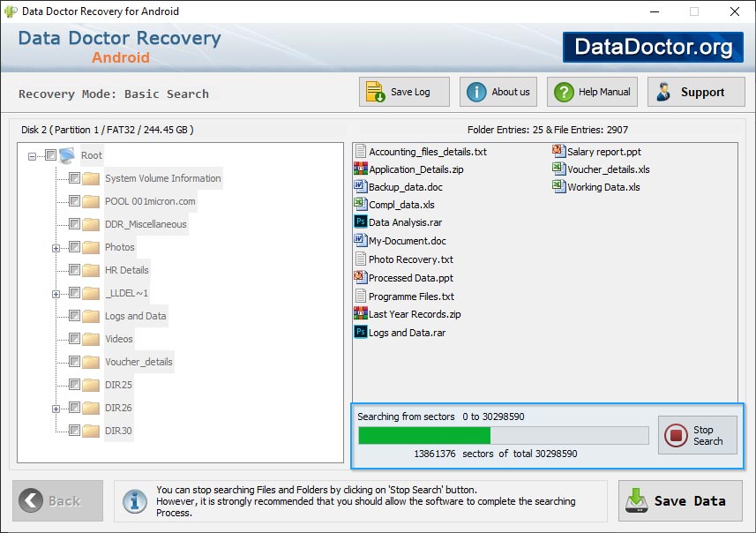Select the System Volume Information folder label
This screenshot has width=756, height=533.
[163, 178]
